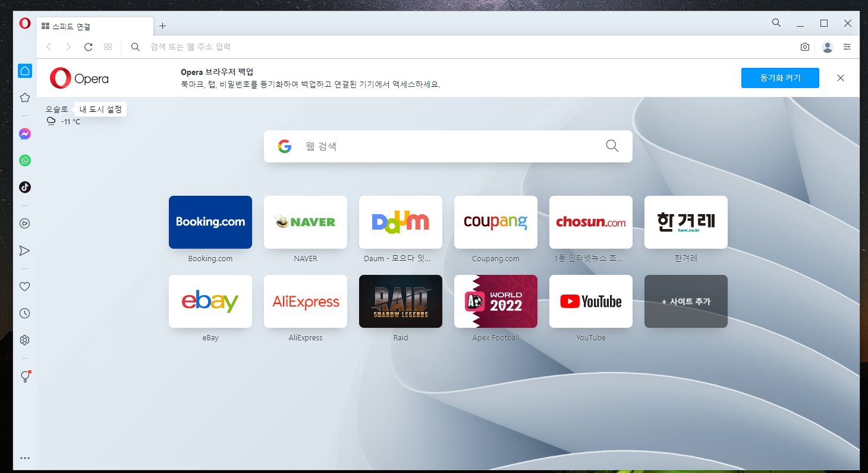The image size is (868, 473).
Task: Select the 스피드 연결 tab
Action: [x=95, y=27]
